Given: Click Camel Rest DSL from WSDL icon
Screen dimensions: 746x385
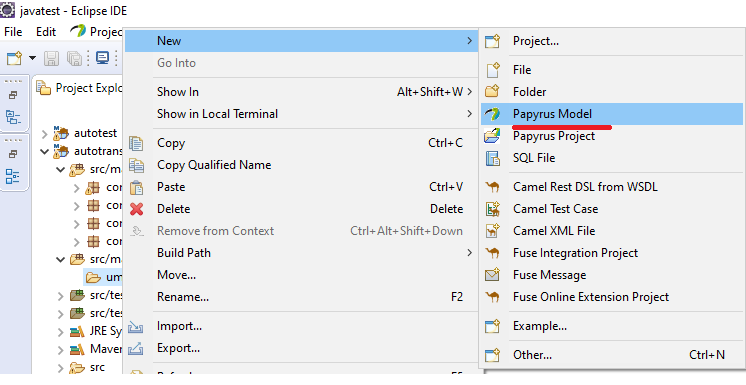Looking at the screenshot, I should point(492,187).
